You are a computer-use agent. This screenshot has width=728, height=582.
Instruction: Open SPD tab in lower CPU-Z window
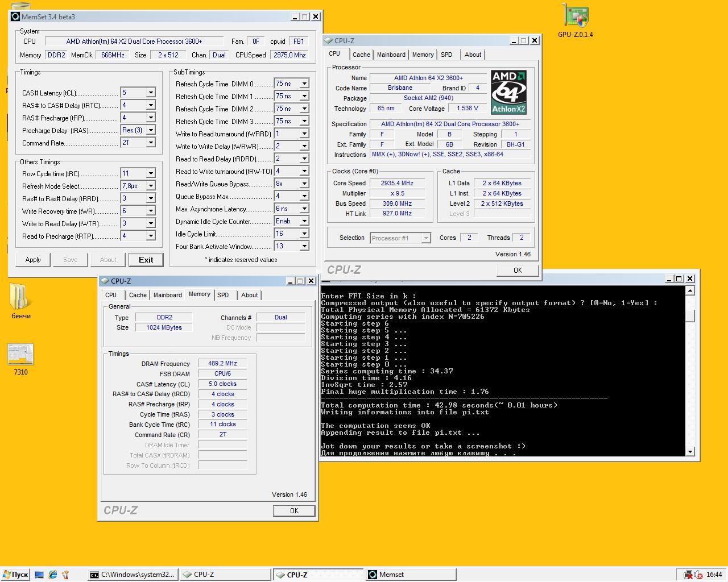point(223,295)
